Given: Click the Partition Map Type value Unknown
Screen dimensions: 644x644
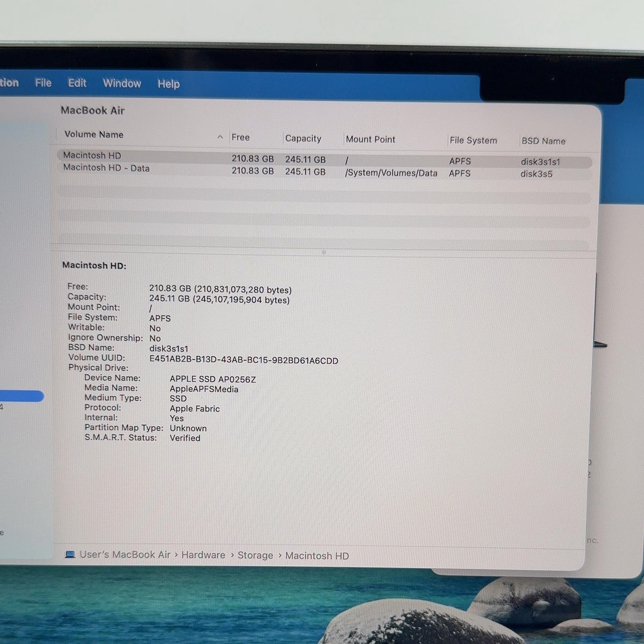Looking at the screenshot, I should pyautogui.click(x=188, y=428).
